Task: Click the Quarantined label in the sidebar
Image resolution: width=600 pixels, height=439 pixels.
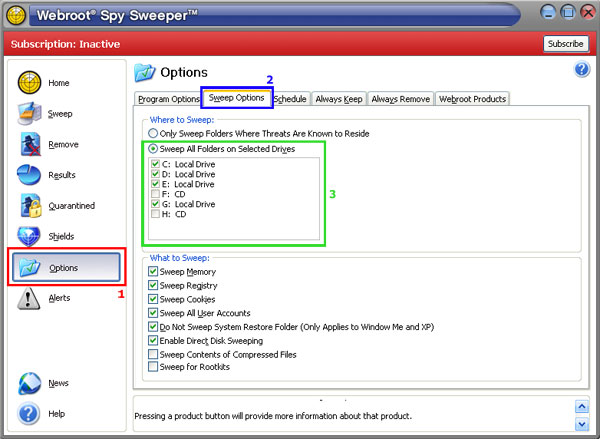Action: [72, 206]
